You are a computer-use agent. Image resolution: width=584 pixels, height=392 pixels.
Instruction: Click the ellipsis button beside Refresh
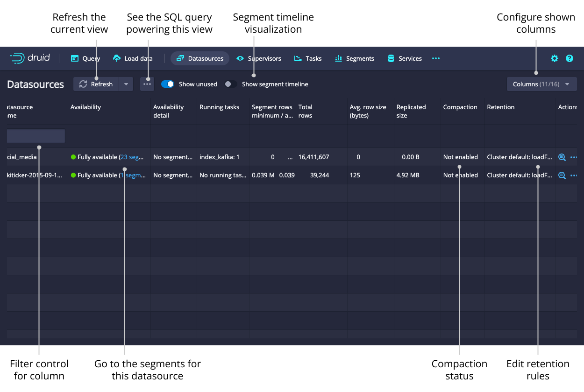(147, 84)
